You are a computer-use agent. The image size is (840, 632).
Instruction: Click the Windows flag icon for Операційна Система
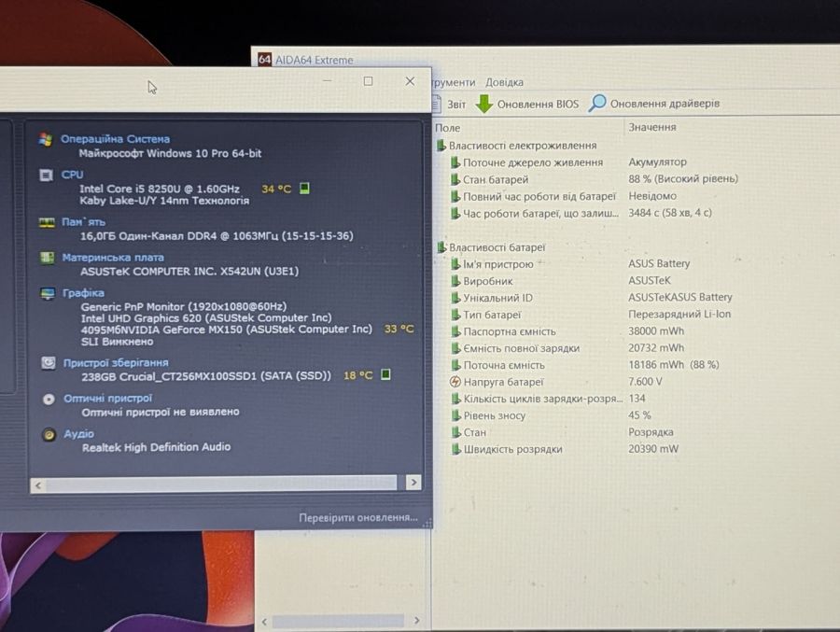pyautogui.click(x=46, y=139)
